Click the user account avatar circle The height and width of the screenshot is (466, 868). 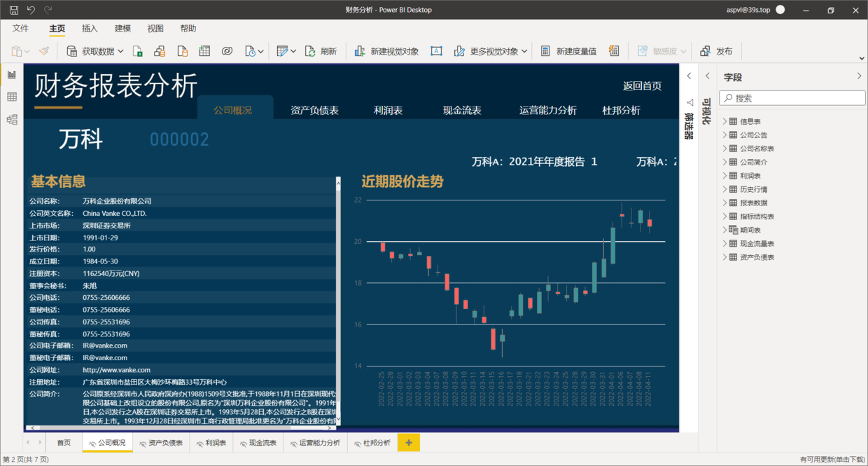tap(780, 10)
